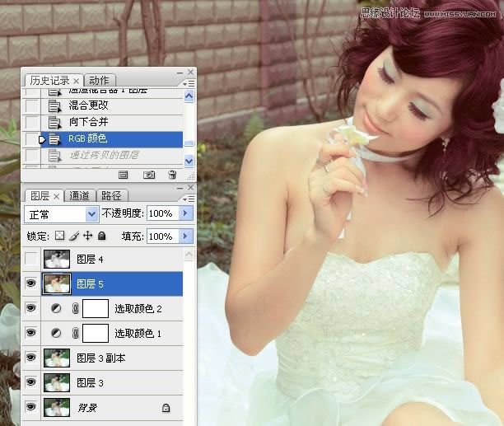
Task: Click link icon on 选取颜色 1 layer
Action: (x=74, y=334)
